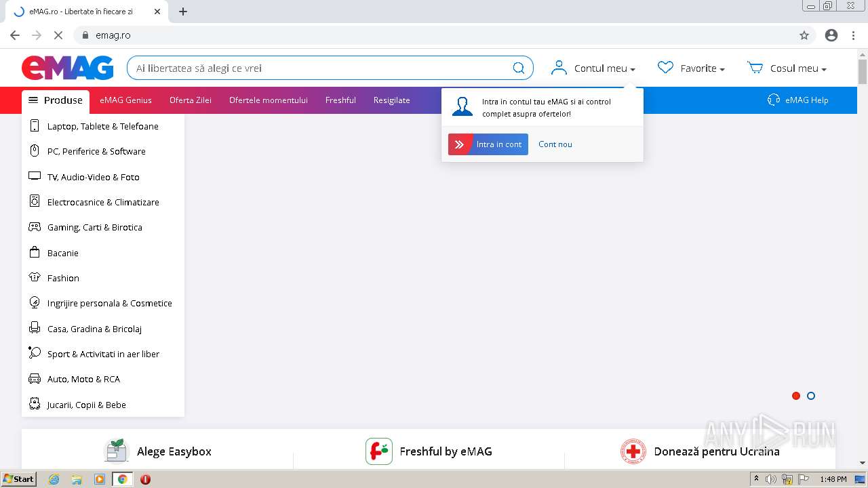The width and height of the screenshot is (868, 488).
Task: Expand the Contul meu dropdown
Action: click(x=632, y=69)
